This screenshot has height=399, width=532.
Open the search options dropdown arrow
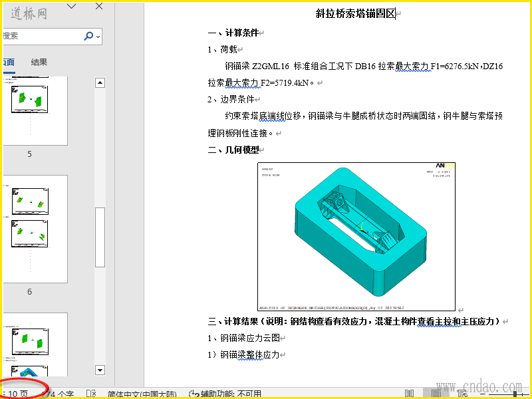click(98, 37)
